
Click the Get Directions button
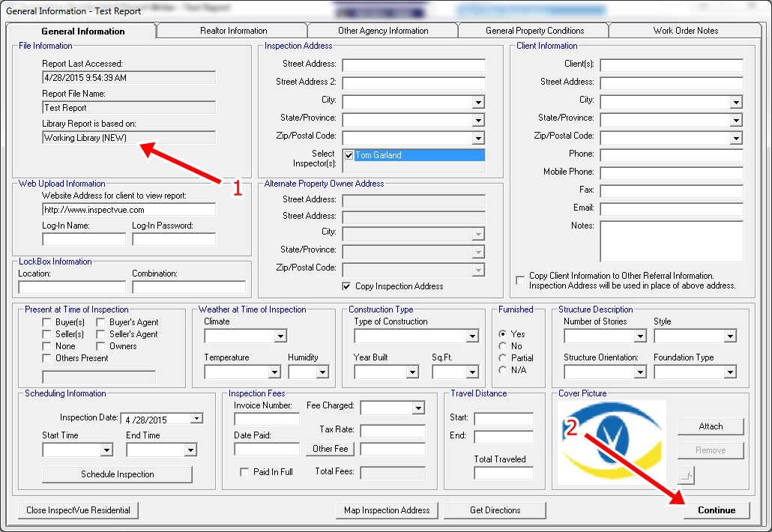coord(495,510)
